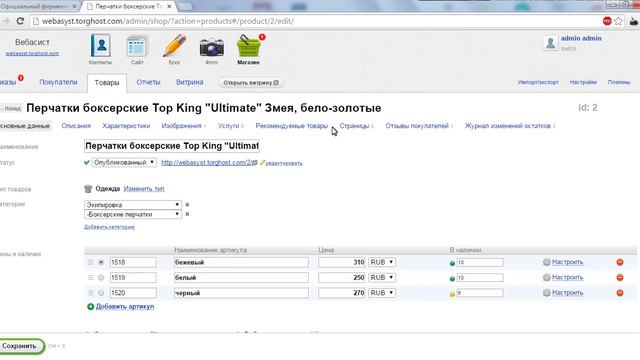Click gear icon in the 1519 row

coord(547,278)
